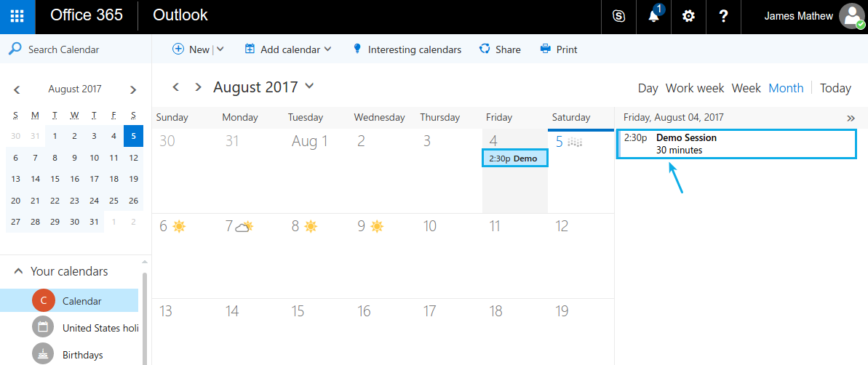868x365 pixels.
Task: Switch to Day view
Action: click(x=648, y=88)
